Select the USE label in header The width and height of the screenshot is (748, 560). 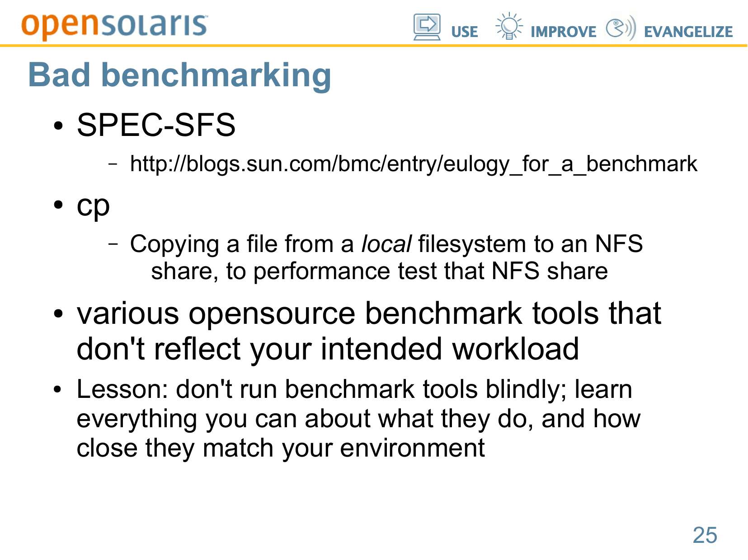(x=464, y=32)
